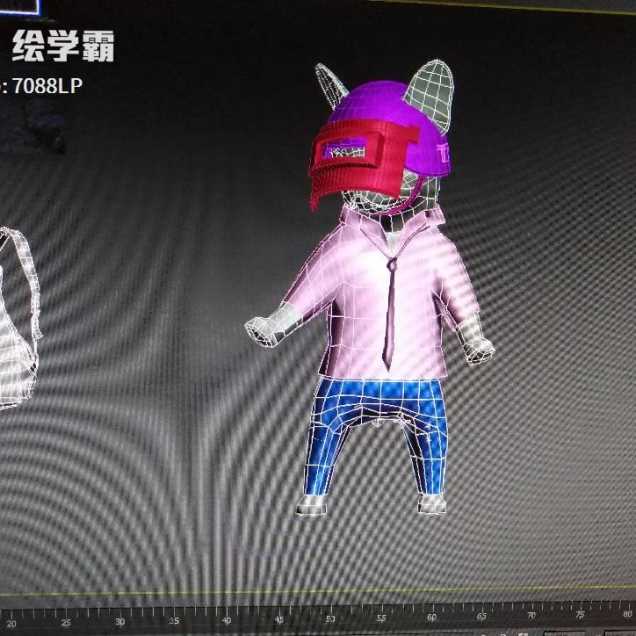
Task: Select frame 35 on the time ruler
Action: [x=174, y=621]
